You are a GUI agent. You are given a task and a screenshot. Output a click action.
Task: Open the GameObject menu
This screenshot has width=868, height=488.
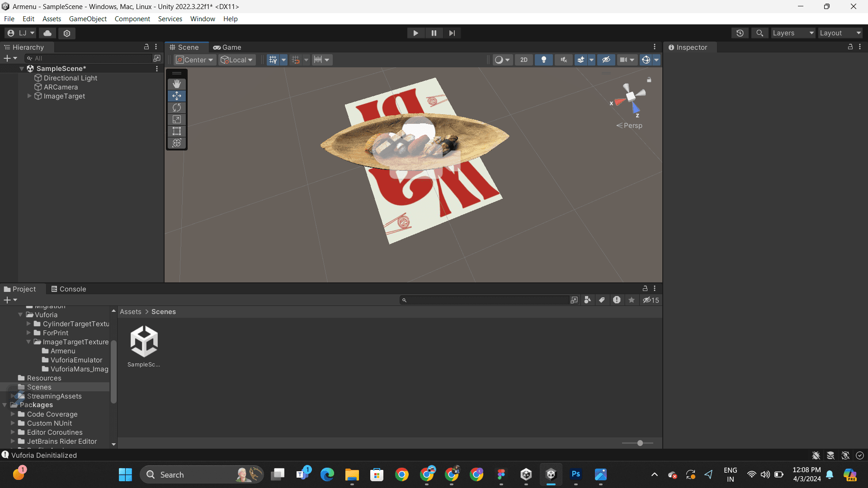coord(88,19)
